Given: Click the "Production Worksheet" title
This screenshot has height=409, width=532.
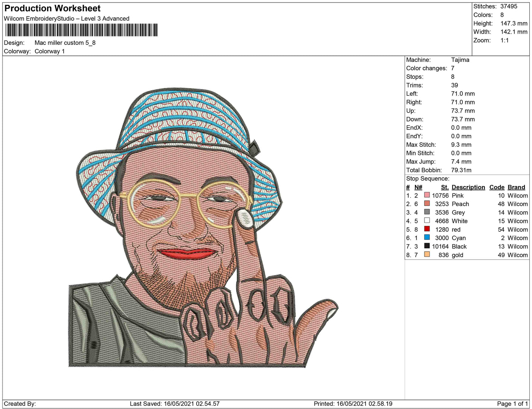Looking at the screenshot, I should click(52, 8).
